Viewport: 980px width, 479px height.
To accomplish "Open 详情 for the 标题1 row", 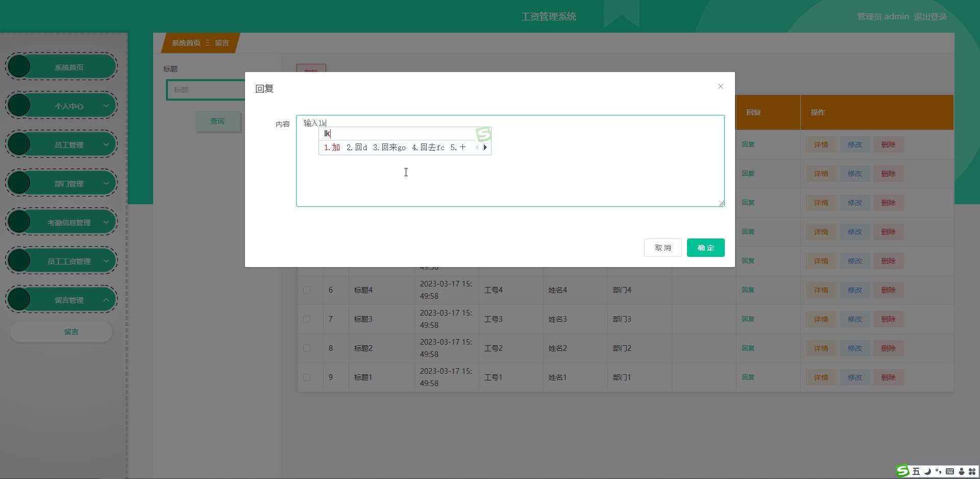I will point(821,377).
